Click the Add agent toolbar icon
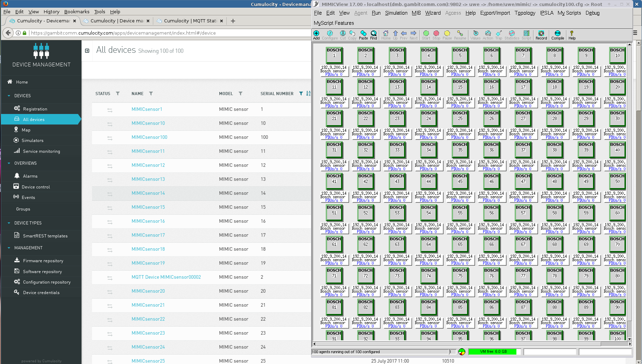 pos(316,35)
